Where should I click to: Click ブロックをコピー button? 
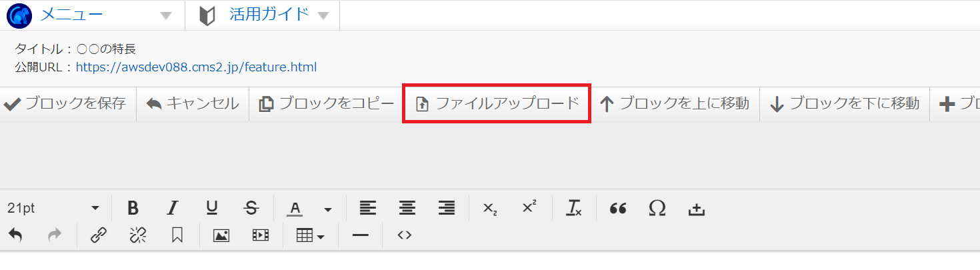pos(327,103)
